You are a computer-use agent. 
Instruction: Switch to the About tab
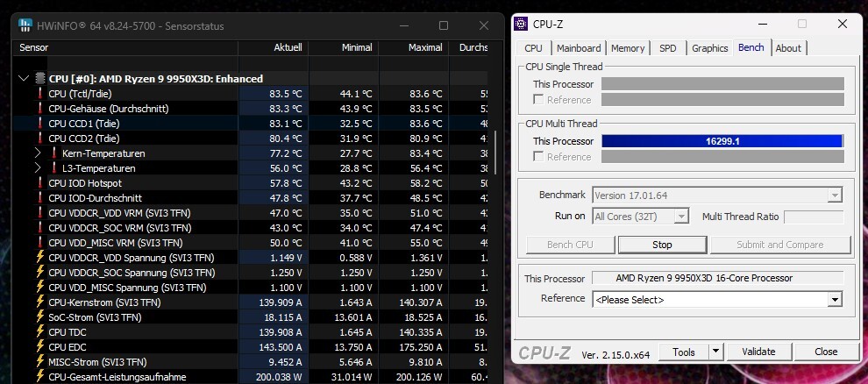pyautogui.click(x=788, y=48)
